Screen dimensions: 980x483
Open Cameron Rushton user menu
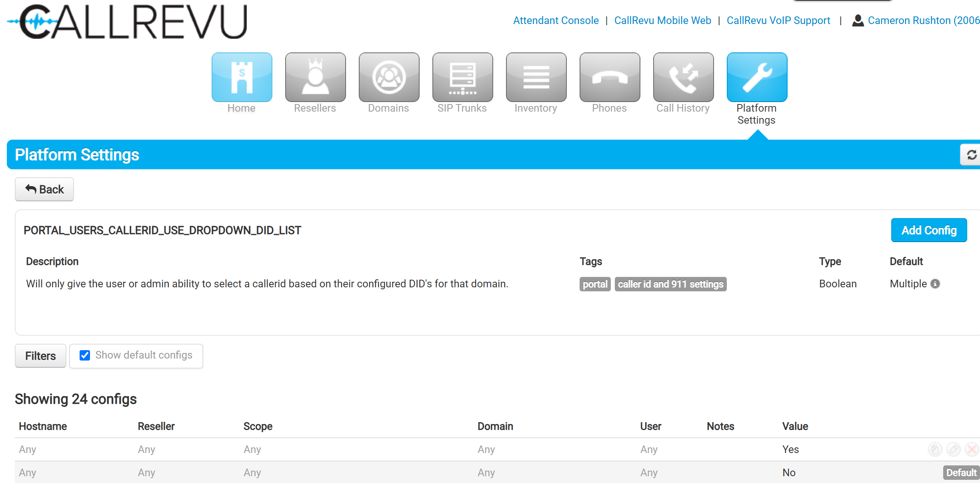[x=920, y=20]
